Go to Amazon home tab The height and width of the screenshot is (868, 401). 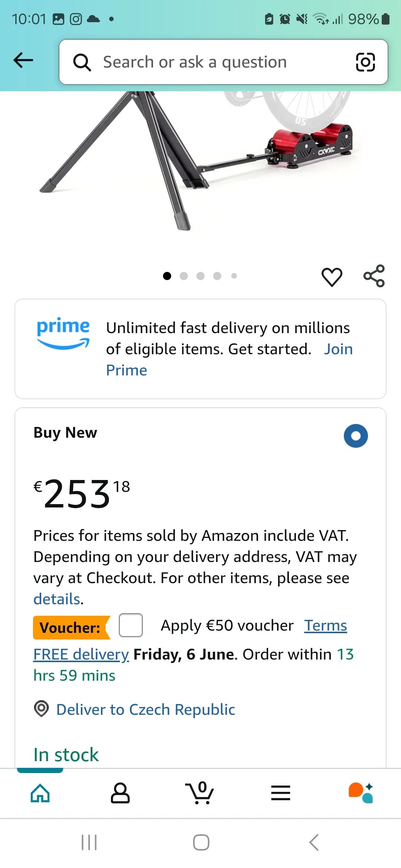[x=40, y=793]
